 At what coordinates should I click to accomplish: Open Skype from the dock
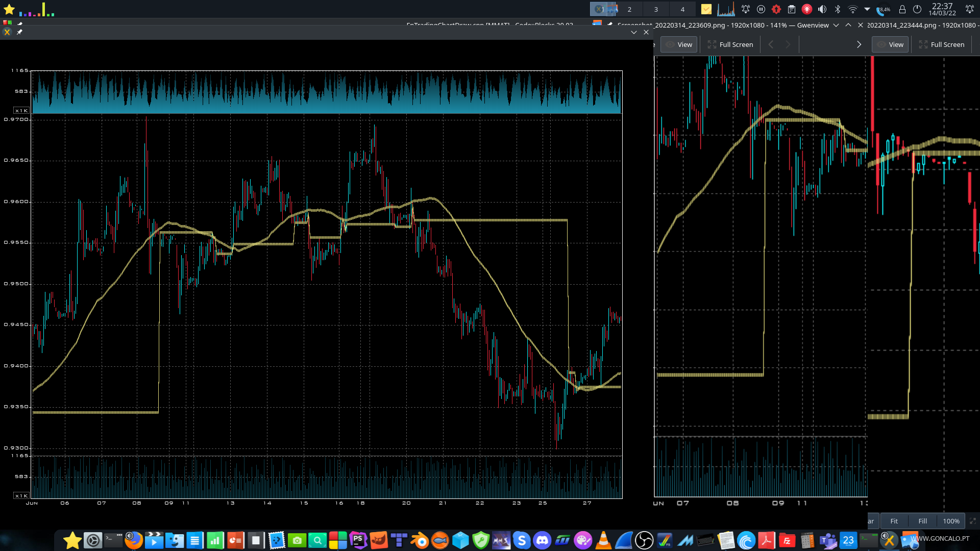point(522,540)
